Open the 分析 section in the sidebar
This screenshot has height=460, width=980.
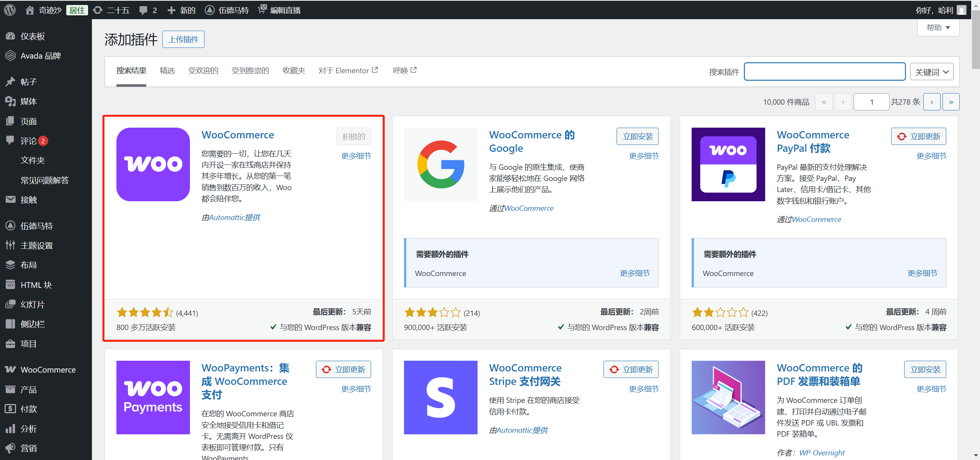[x=11, y=428]
